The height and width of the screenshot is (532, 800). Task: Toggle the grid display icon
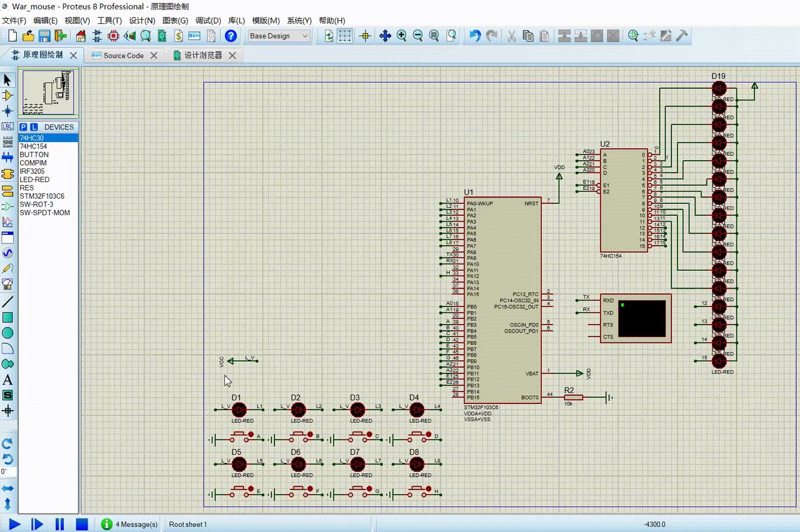[345, 35]
